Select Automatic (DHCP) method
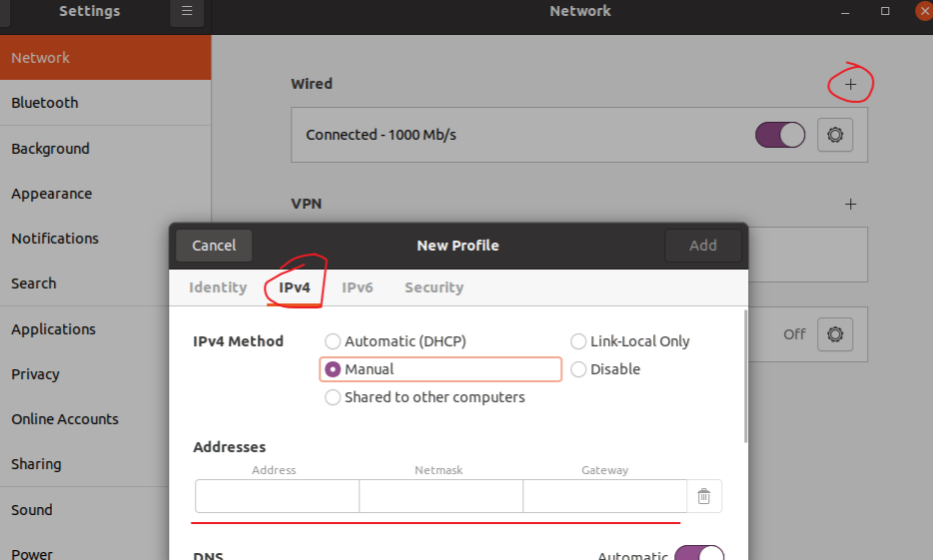The image size is (933, 560). 396,341
